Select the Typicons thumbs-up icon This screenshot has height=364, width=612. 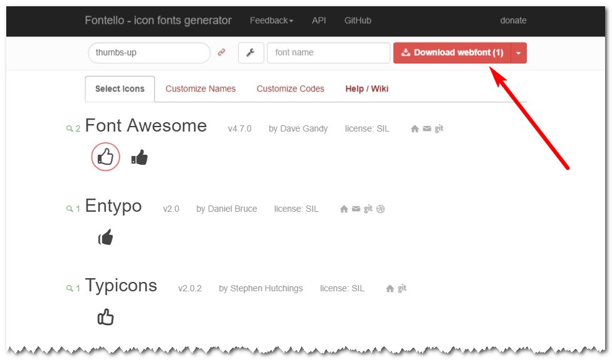(x=105, y=317)
